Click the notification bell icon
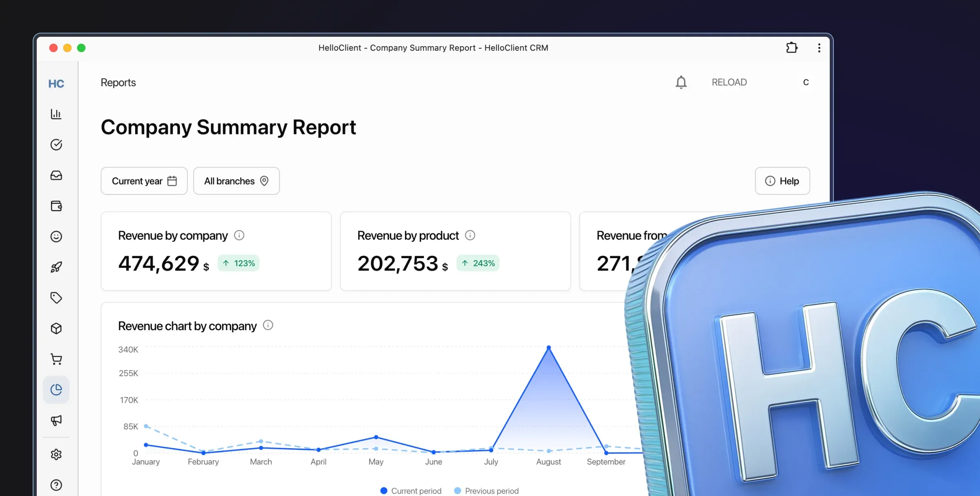This screenshot has height=496, width=980. (x=681, y=82)
